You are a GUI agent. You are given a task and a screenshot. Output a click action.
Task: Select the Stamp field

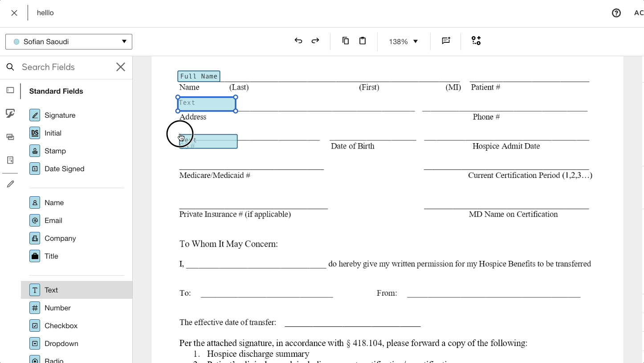point(77,151)
